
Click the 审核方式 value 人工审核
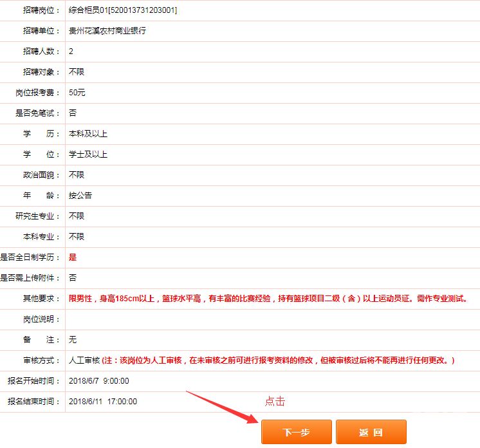(84, 360)
